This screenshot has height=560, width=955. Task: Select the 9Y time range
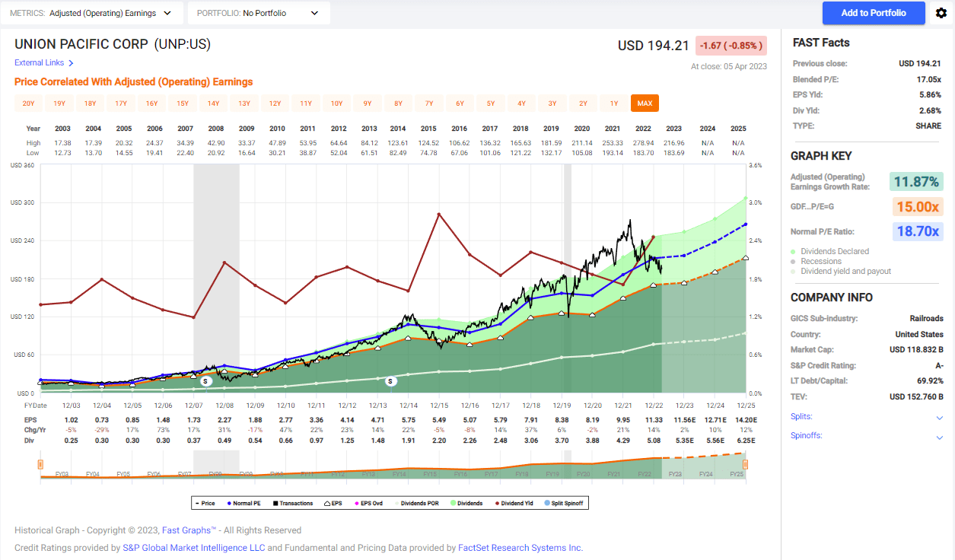(368, 103)
